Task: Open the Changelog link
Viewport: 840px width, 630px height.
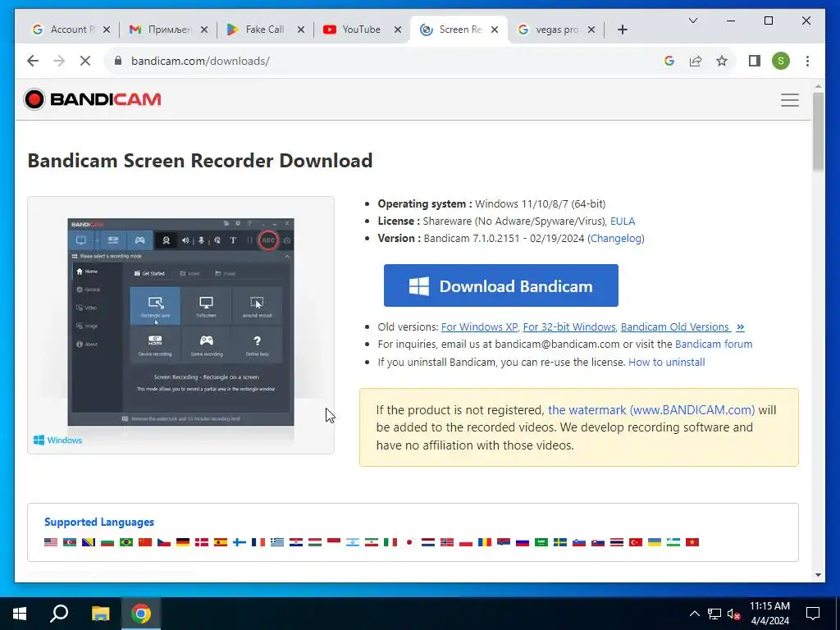Action: coord(616,238)
